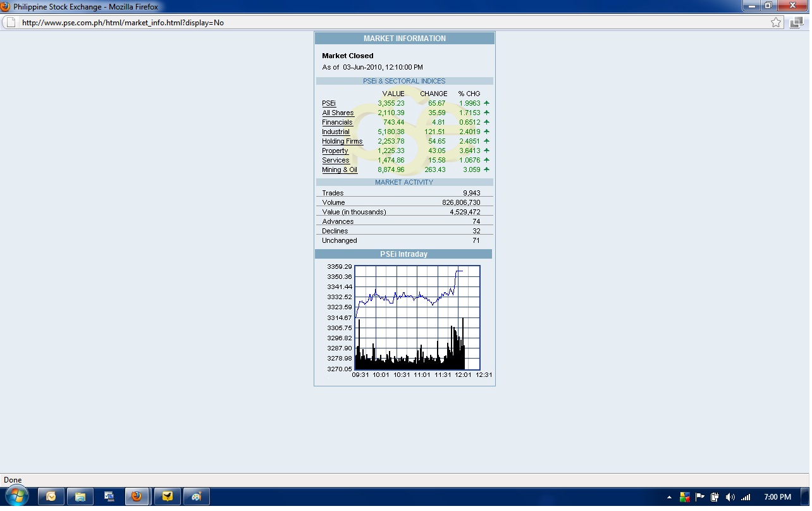Click the Industrial change value 121.51
Viewport: 812px width, 511px height.
435,132
